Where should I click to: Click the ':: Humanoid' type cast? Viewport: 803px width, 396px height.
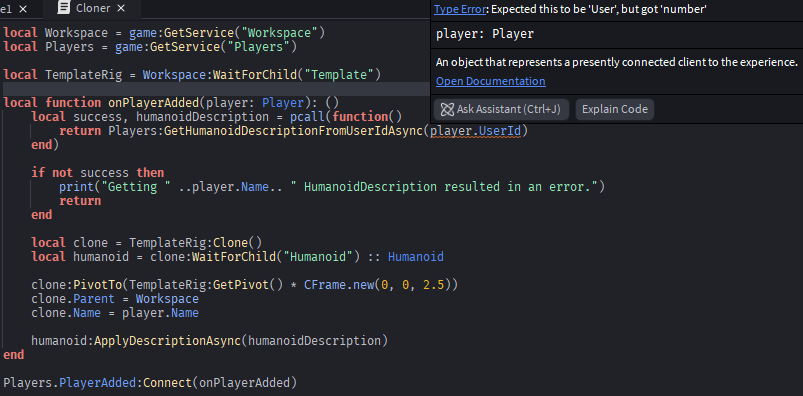tap(406, 257)
